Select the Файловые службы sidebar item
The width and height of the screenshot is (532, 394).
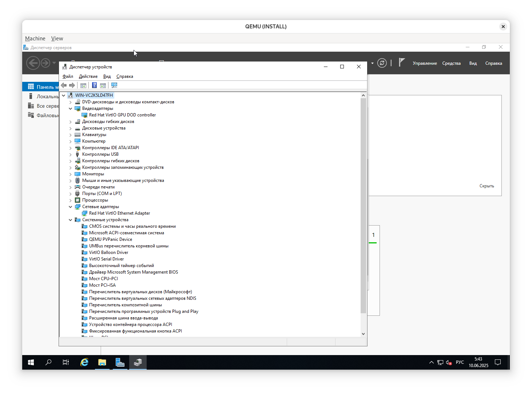tap(41, 115)
